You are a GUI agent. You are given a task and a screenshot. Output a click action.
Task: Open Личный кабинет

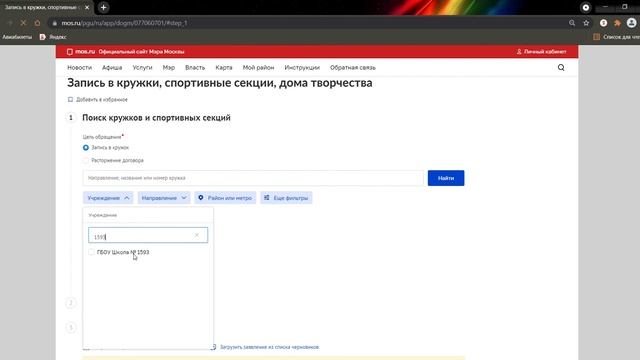click(541, 51)
